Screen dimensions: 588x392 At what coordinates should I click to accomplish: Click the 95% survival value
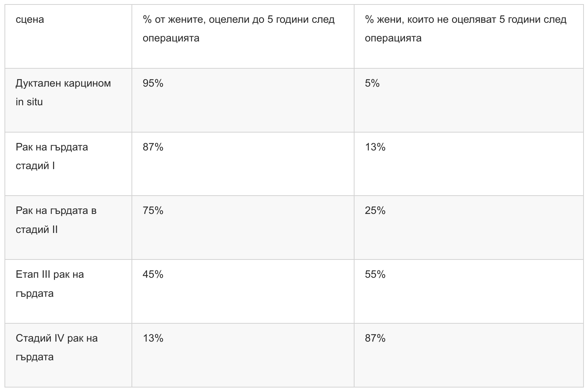tap(153, 83)
